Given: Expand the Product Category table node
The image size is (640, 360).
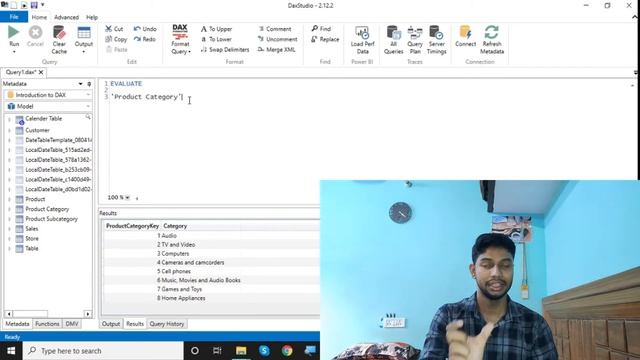Looking at the screenshot, I should pos(9,209).
